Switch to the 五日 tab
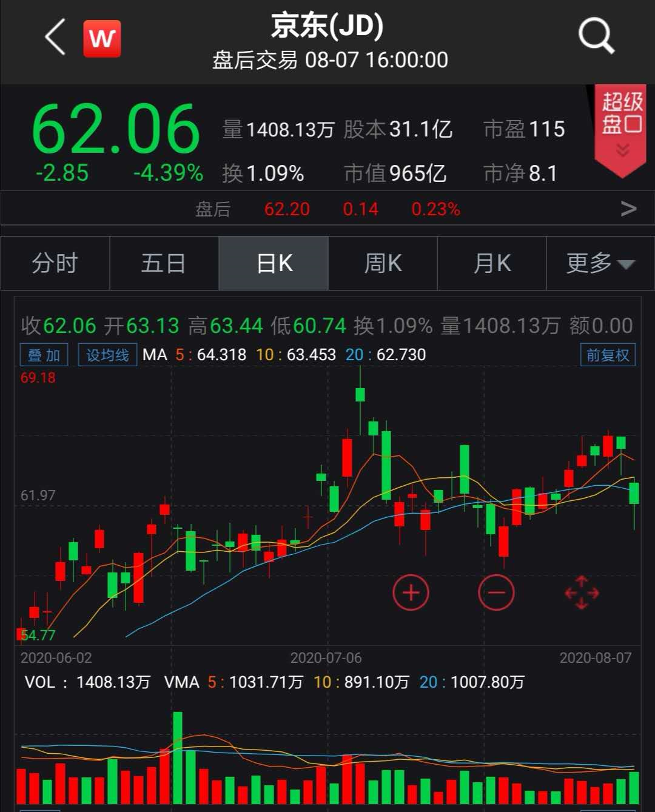 coord(164,263)
